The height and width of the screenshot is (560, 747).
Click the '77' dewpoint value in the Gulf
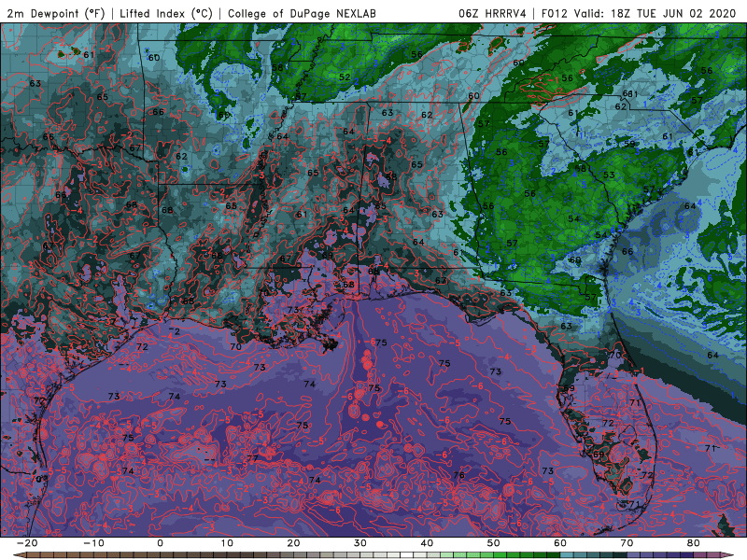pyautogui.click(x=252, y=459)
